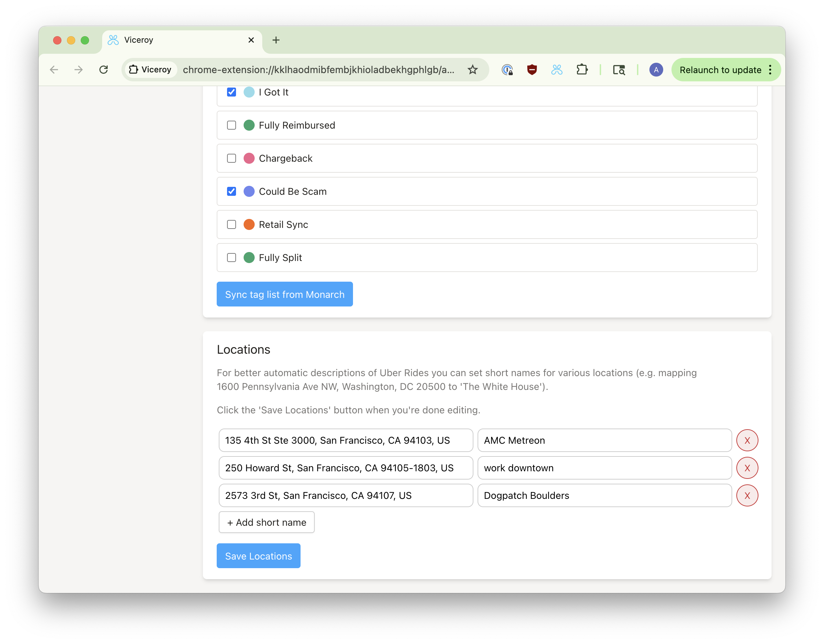The width and height of the screenshot is (824, 644).
Task: Click the red uBlock shield icon
Action: [532, 70]
